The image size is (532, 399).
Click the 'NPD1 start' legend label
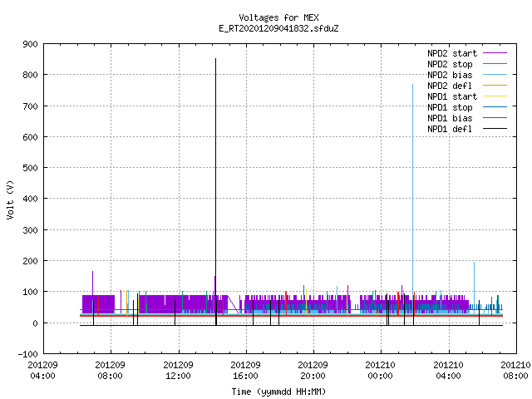tap(452, 96)
